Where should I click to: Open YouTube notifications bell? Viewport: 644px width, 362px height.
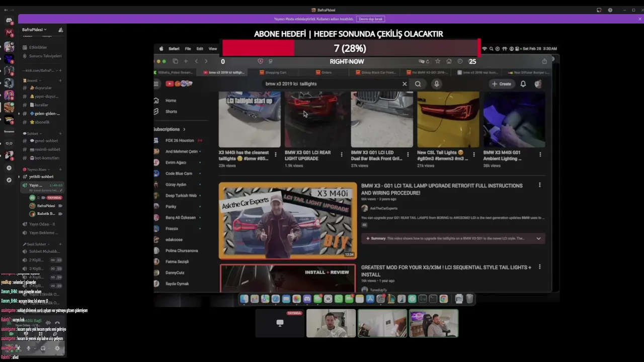pyautogui.click(x=523, y=84)
